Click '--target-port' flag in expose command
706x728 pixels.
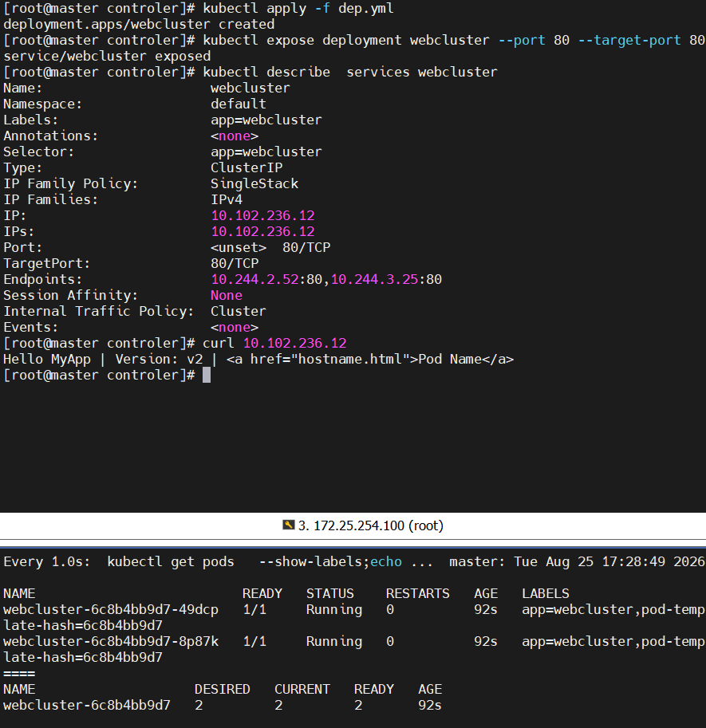[x=629, y=40]
